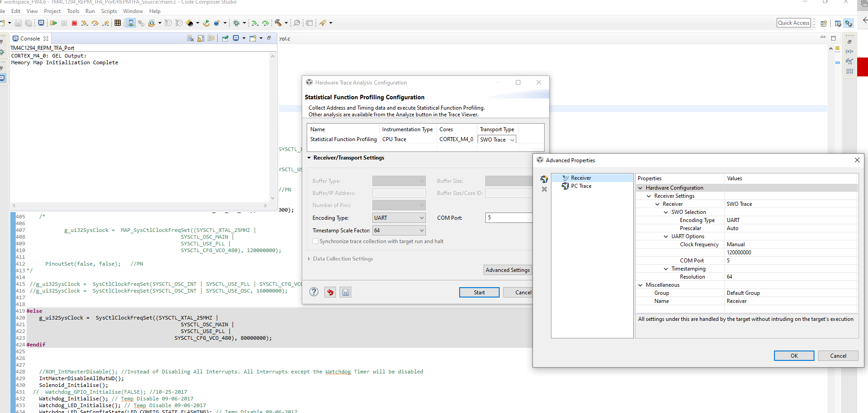
Task: Click the flashlight search icon in toolbar
Action: pyautogui.click(x=323, y=23)
